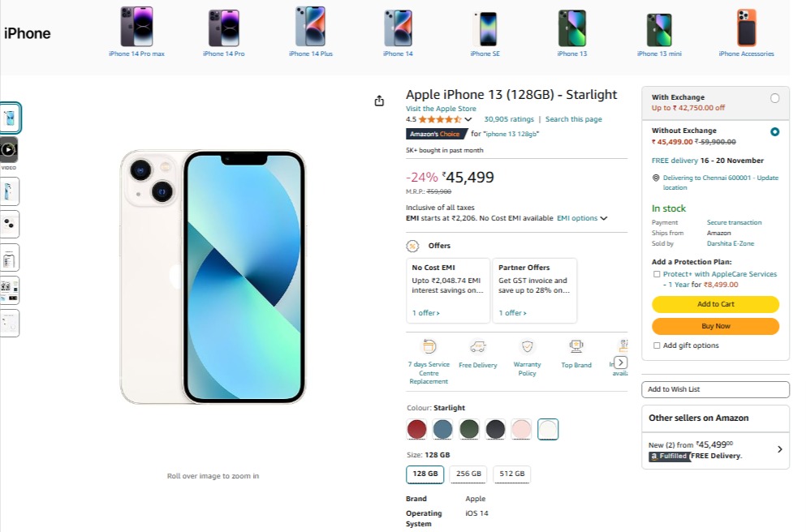The height and width of the screenshot is (532, 806).
Task: Click the Add to Cart button
Action: [716, 304]
